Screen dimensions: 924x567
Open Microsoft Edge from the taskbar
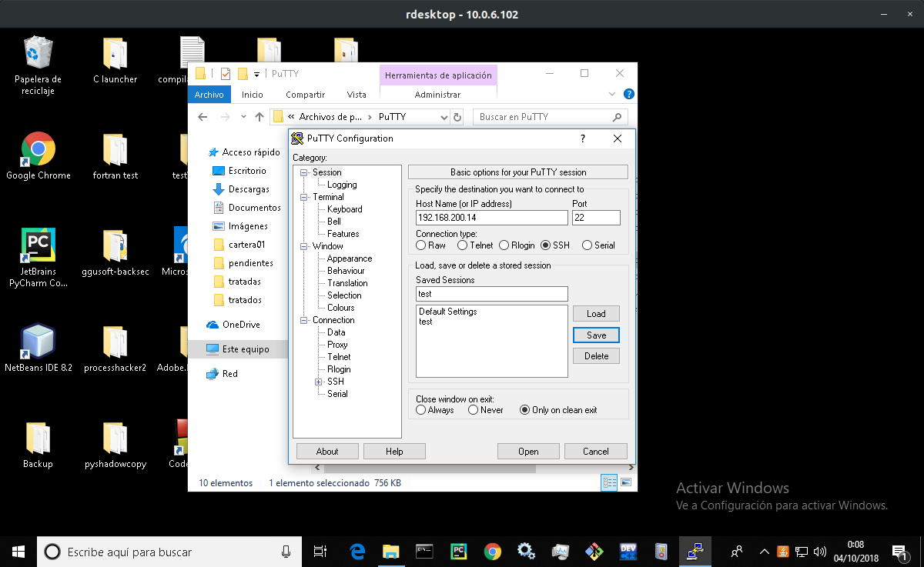pyautogui.click(x=356, y=552)
